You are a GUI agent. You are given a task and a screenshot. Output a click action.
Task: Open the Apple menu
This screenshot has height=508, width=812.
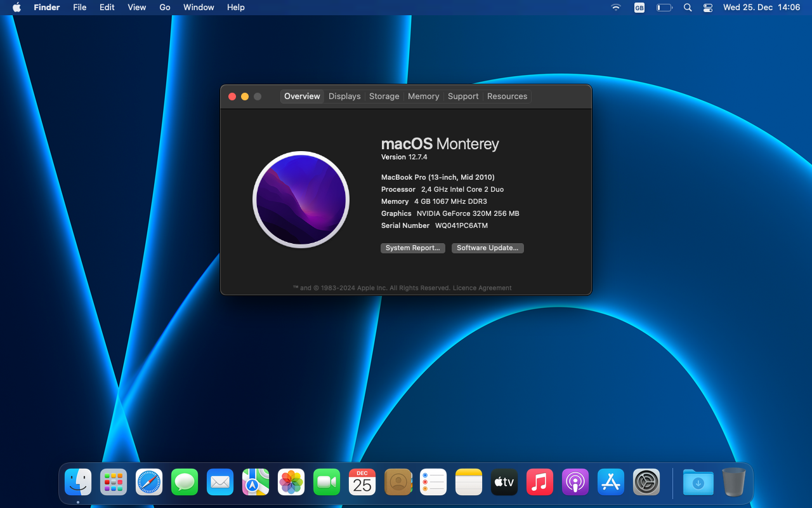(x=16, y=8)
